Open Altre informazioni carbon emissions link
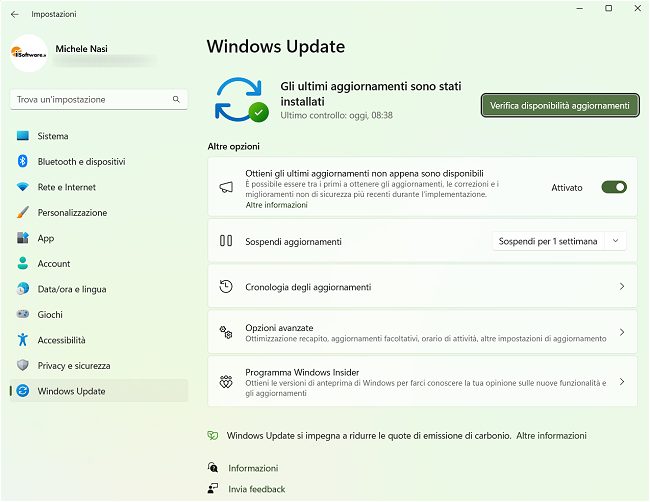 [x=551, y=436]
